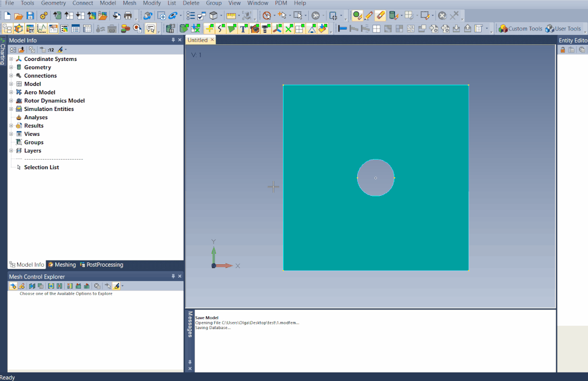Viewport: 588px width, 381px height.
Task: Open the Window menu
Action: click(258, 3)
